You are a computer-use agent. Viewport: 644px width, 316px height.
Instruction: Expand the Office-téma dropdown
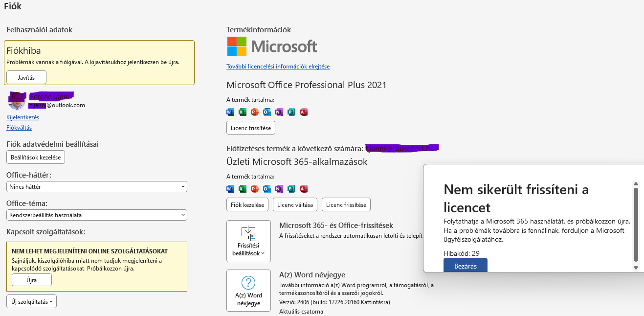pyautogui.click(x=97, y=215)
